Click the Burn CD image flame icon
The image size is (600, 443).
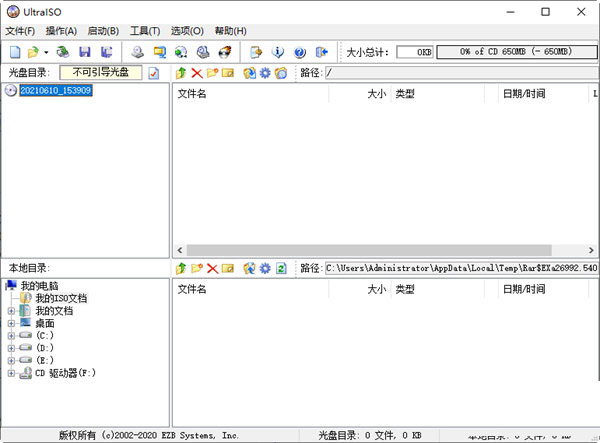(225, 51)
